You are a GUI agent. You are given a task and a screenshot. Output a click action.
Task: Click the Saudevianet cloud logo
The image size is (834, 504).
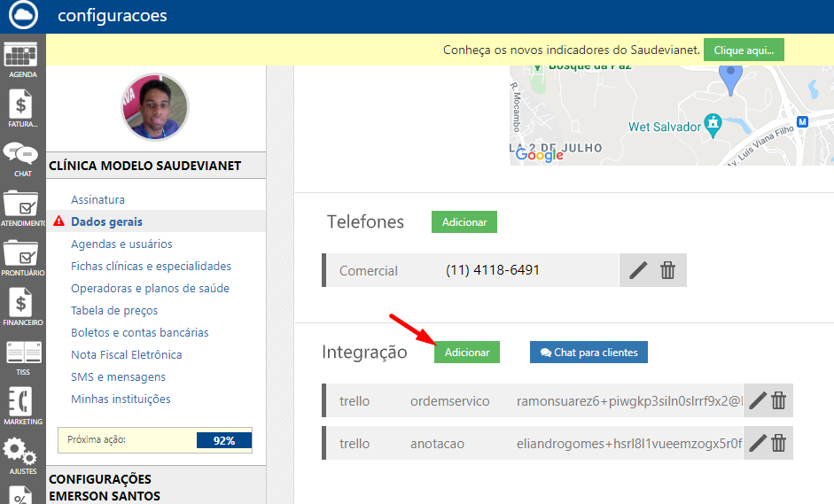tap(23, 15)
